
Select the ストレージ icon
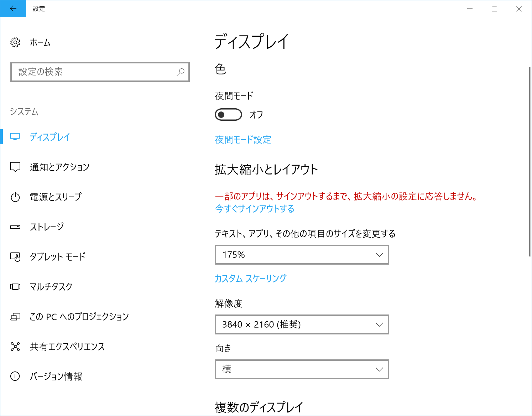tap(16, 227)
